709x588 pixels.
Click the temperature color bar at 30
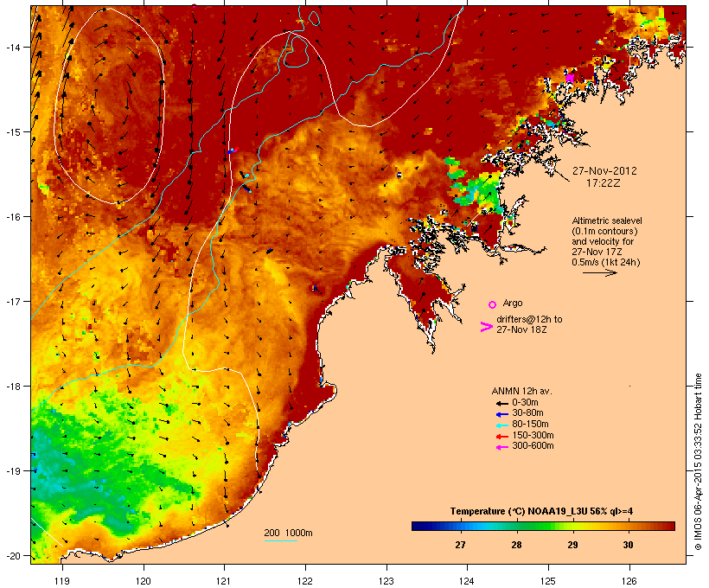click(628, 526)
